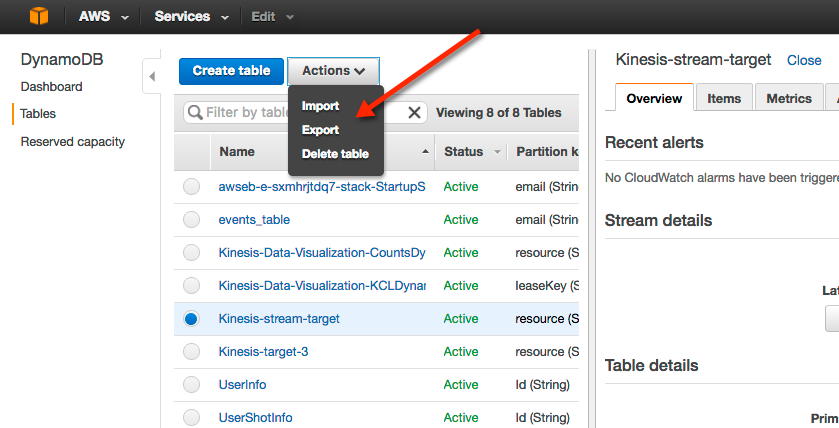Open the Kinesis-target-3 table link

[263, 351]
